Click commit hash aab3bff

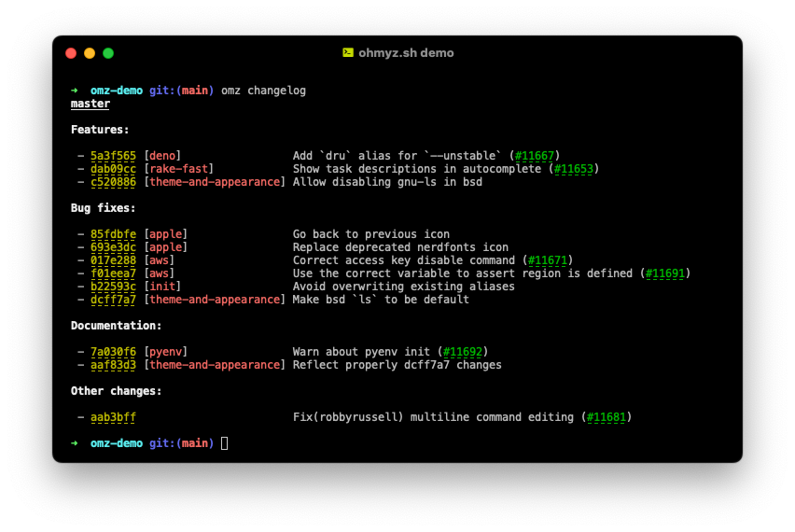pyautogui.click(x=113, y=417)
